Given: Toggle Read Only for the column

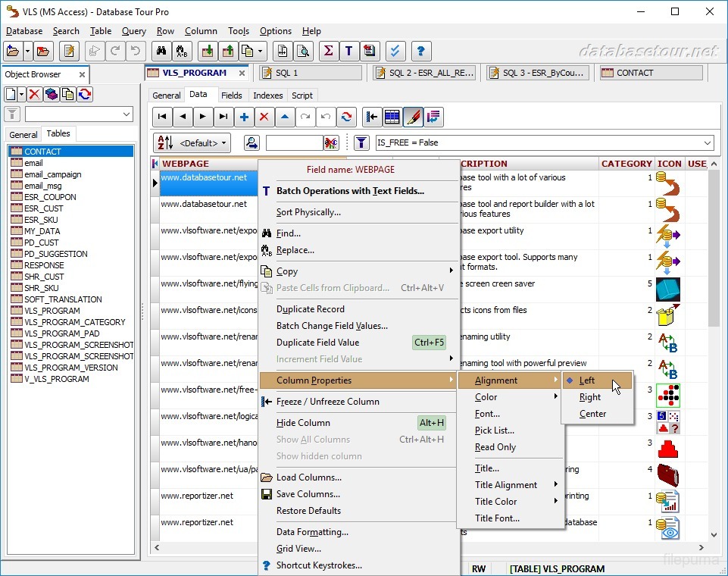Looking at the screenshot, I should pyautogui.click(x=495, y=447).
